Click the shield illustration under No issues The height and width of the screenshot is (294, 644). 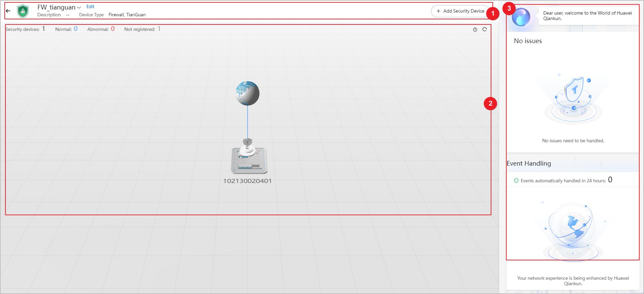pyautogui.click(x=573, y=99)
